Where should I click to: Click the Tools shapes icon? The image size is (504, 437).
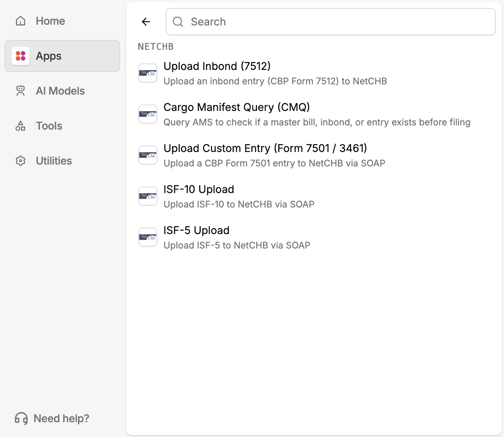pos(21,126)
